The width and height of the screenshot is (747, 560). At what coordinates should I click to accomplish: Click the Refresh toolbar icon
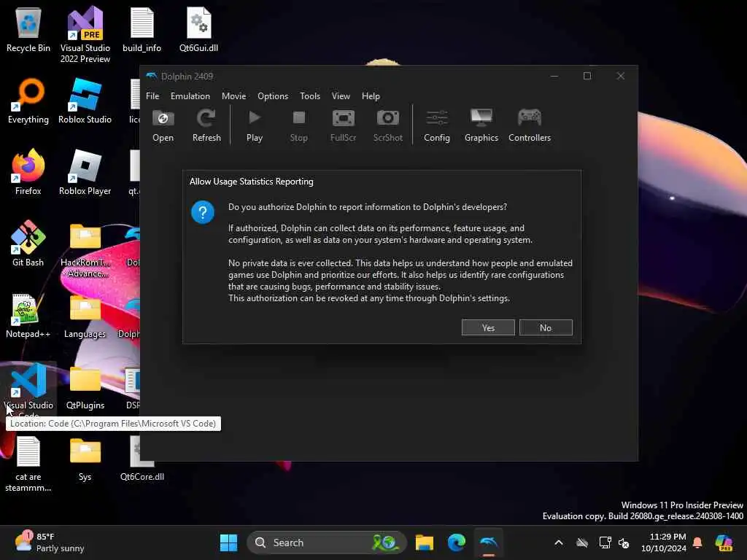(206, 125)
